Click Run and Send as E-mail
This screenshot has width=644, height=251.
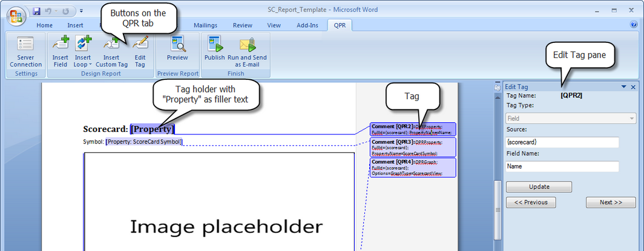point(247,51)
